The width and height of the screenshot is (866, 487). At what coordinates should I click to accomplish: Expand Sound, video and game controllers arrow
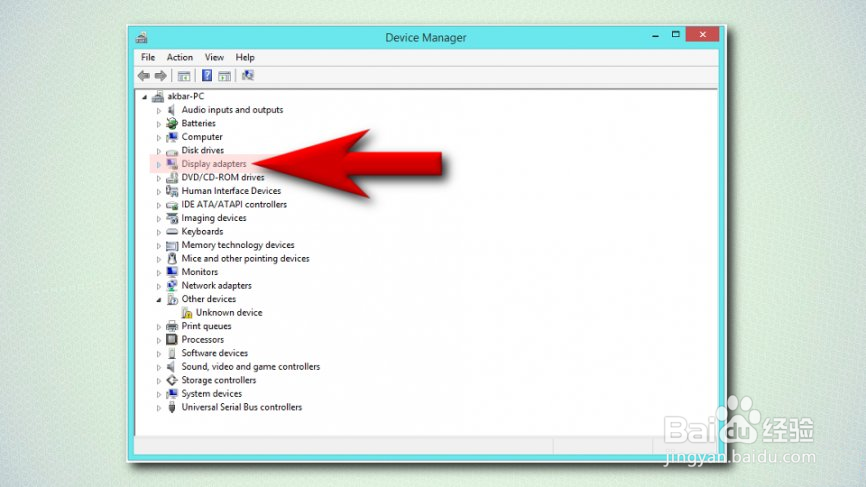tap(159, 368)
